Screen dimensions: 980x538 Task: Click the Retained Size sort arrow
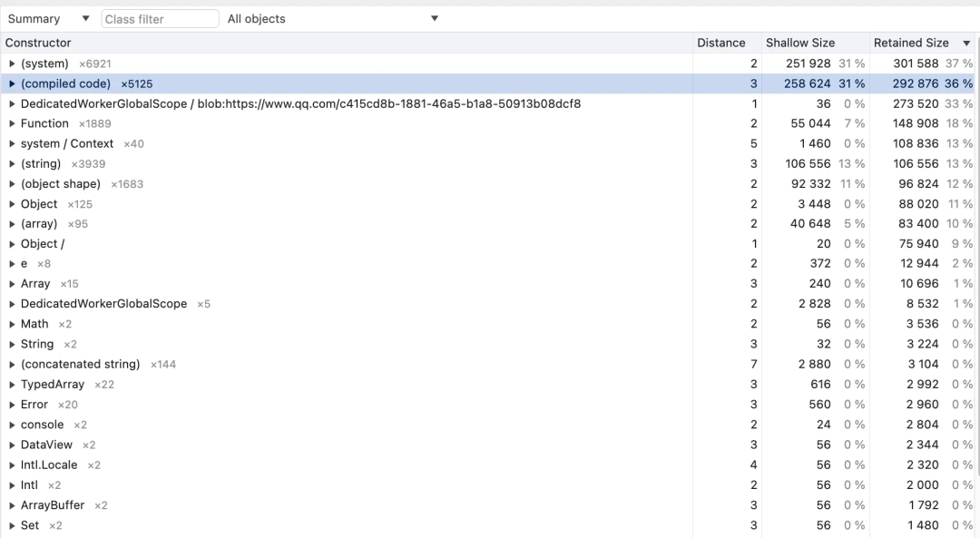(x=966, y=44)
